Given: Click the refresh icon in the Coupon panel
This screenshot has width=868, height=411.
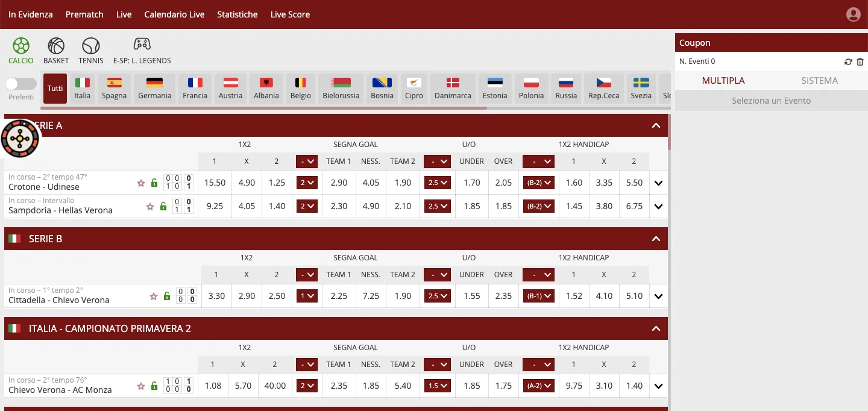Looking at the screenshot, I should coord(848,61).
